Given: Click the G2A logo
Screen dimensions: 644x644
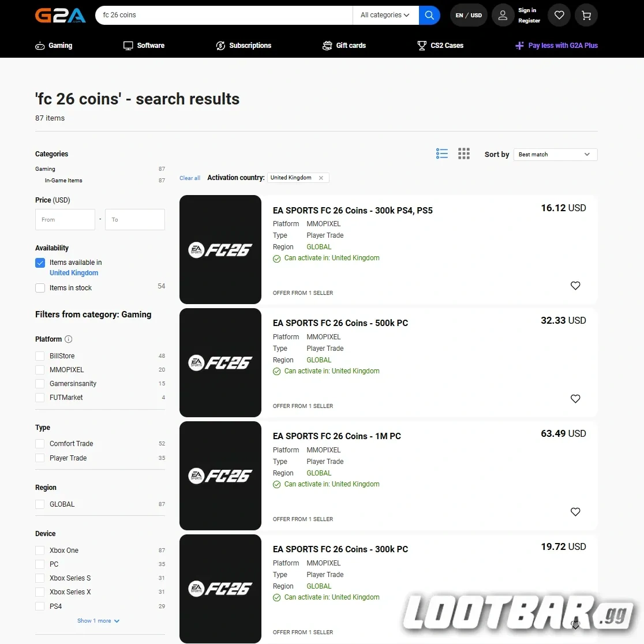Looking at the screenshot, I should 61,16.
